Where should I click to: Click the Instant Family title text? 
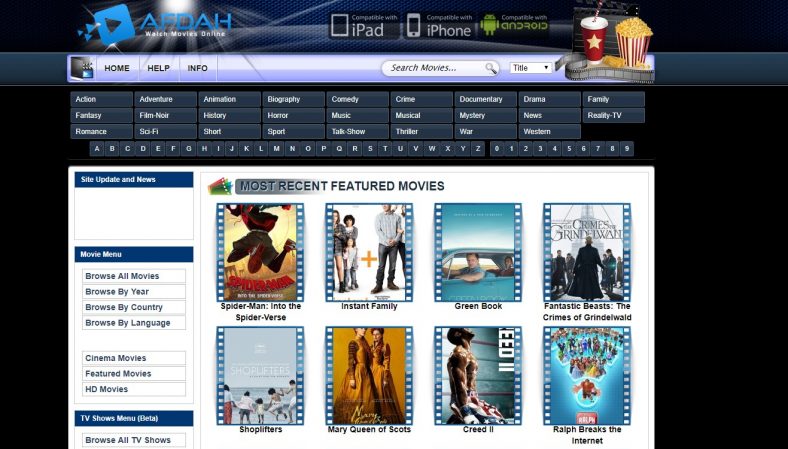(369, 306)
